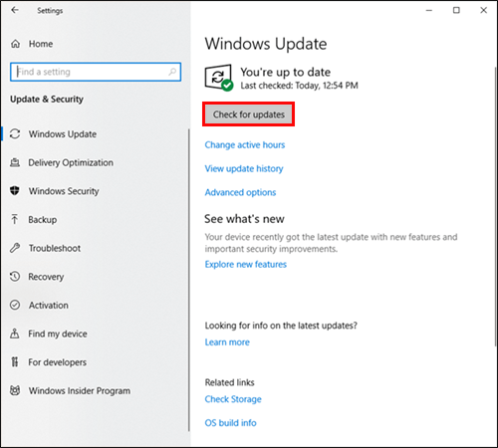This screenshot has height=448, width=498.
Task: Close the Settings window
Action: 484,10
